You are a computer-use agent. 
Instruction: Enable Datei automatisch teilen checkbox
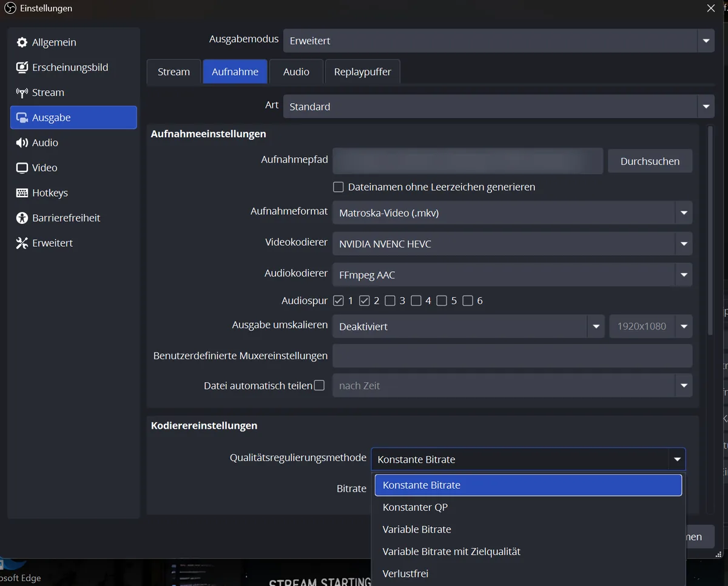click(x=319, y=385)
